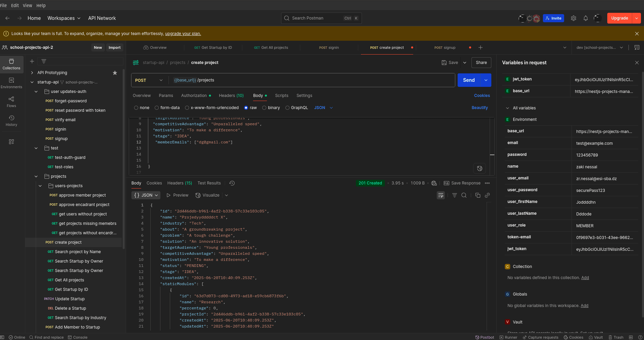Copy the response with the copy icon

[x=478, y=195]
